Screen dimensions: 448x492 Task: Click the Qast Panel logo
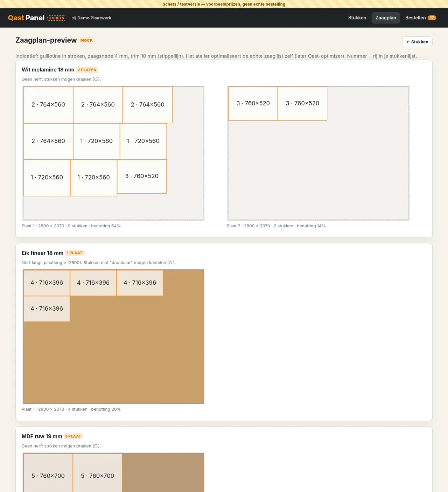[x=26, y=18]
